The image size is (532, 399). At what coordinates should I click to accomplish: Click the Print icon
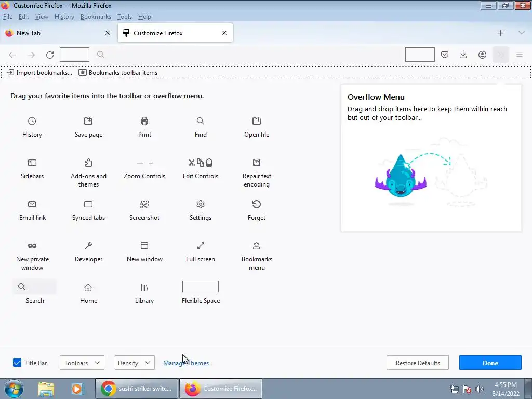(x=144, y=121)
